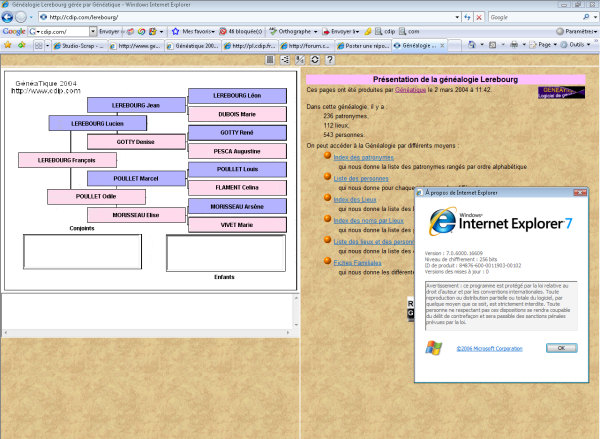Open the Index des patronymes link
Screen dimensions: 600x439
pos(363,157)
